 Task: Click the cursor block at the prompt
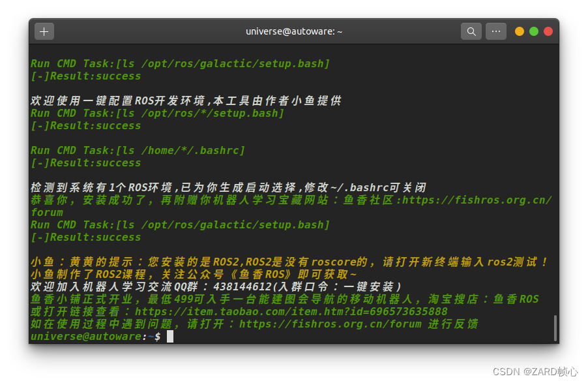170,337
